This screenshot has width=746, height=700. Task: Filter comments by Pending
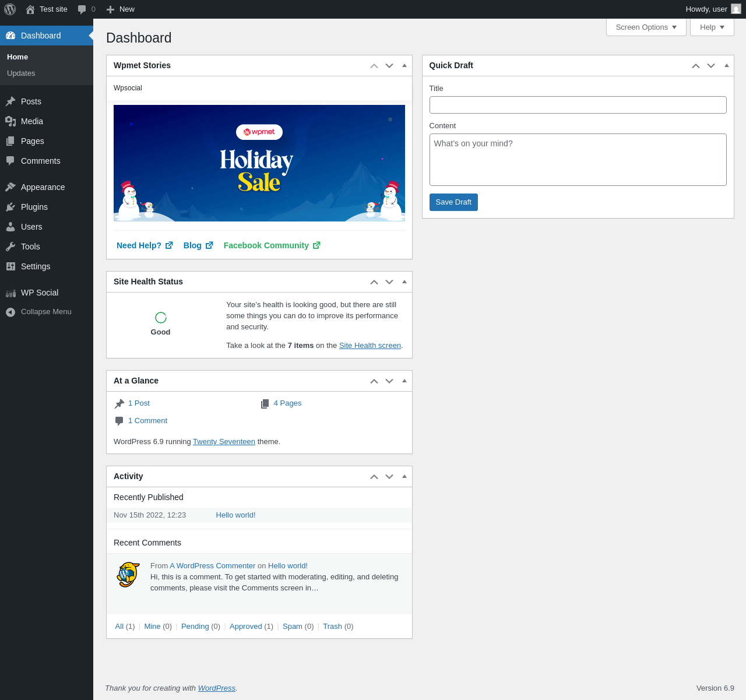click(x=195, y=627)
